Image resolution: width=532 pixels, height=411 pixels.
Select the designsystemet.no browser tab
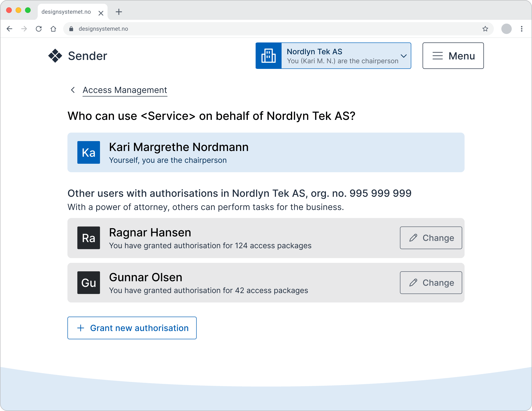click(73, 12)
